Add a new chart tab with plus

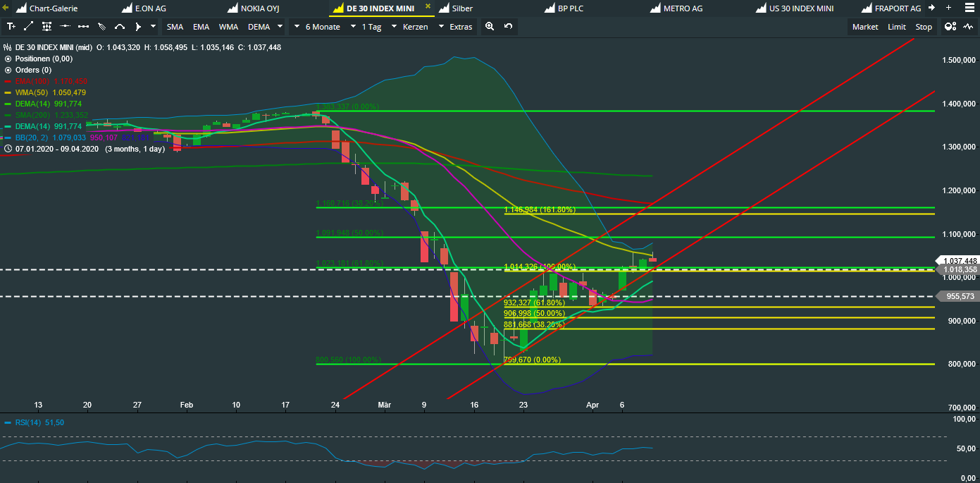(x=949, y=8)
